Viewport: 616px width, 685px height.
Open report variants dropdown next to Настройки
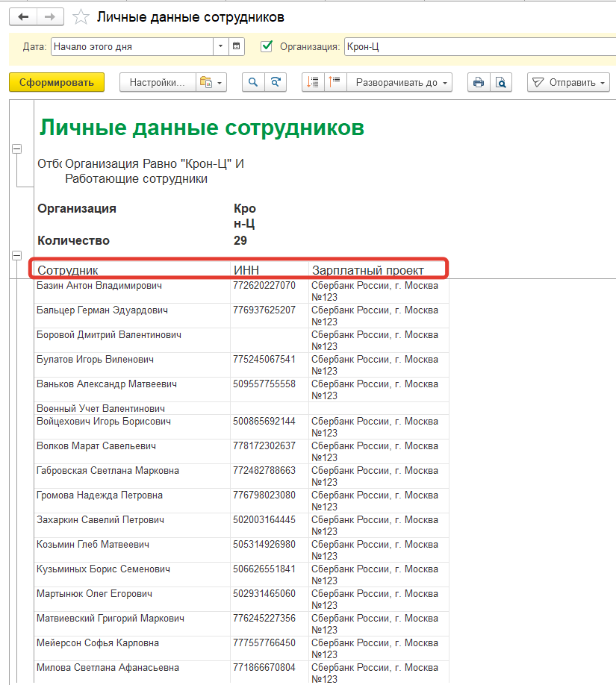pos(211,83)
